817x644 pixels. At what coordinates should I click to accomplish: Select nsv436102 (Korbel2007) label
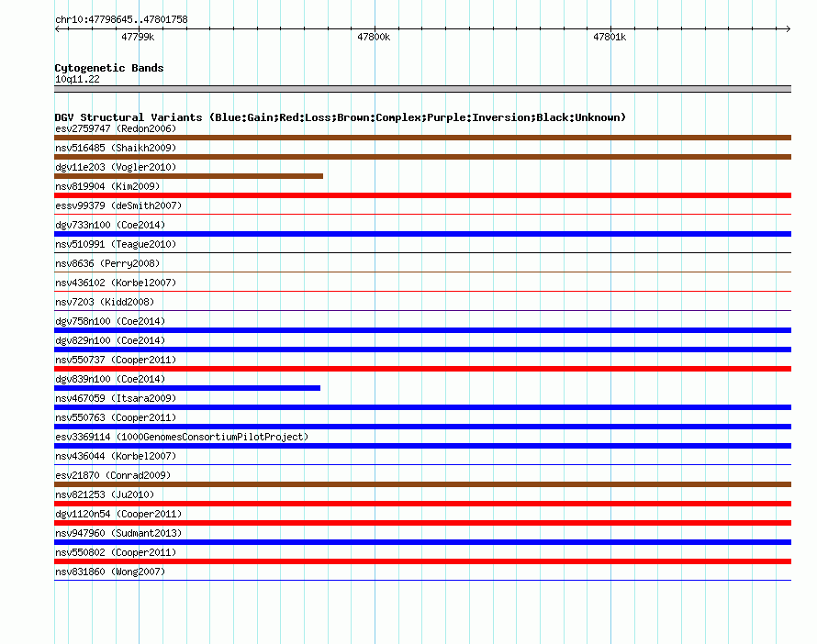[116, 283]
